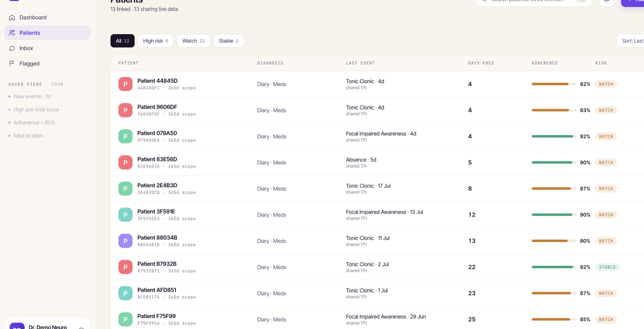This screenshot has height=329, width=644.
Task: Click the avatar for Patient 44845D
Action: pyautogui.click(x=125, y=84)
